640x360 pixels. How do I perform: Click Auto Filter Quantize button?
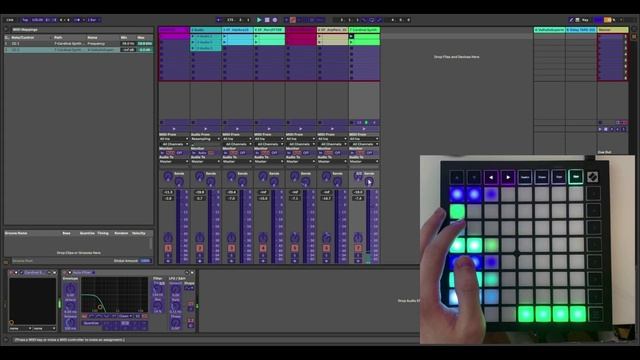tap(91, 323)
